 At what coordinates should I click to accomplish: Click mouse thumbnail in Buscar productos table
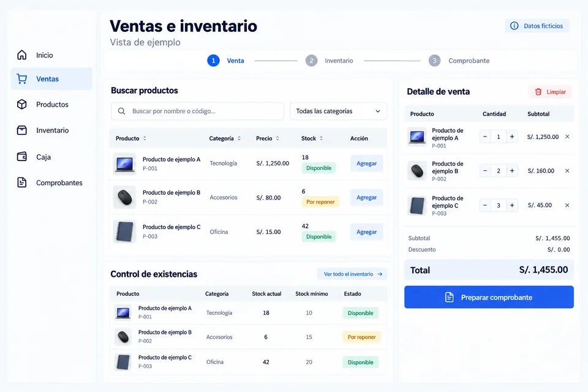click(x=124, y=197)
